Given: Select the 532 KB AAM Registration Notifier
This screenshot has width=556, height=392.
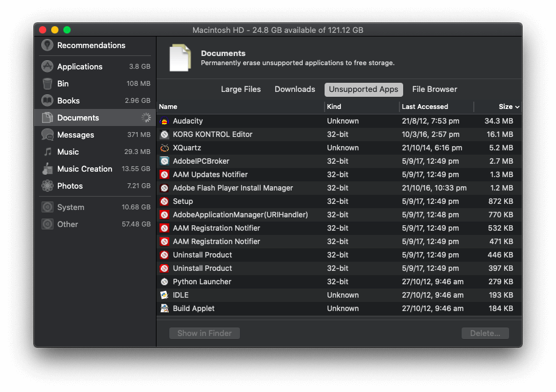Looking at the screenshot, I should click(339, 228).
